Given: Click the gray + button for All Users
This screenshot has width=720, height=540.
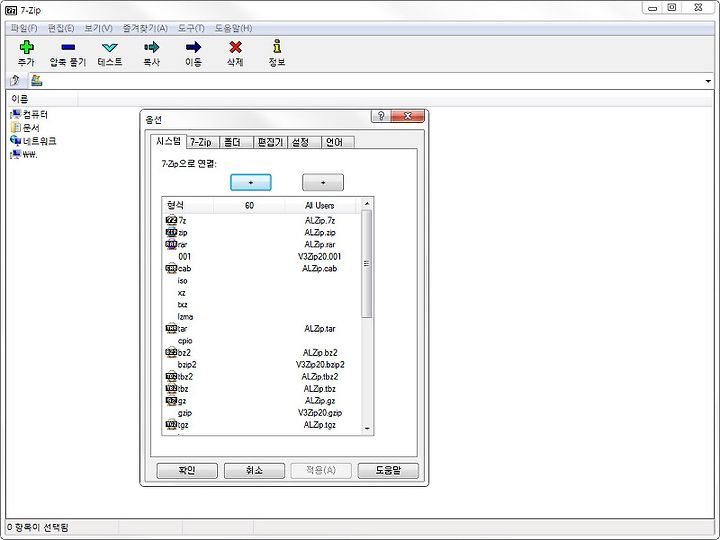Looking at the screenshot, I should [323, 182].
